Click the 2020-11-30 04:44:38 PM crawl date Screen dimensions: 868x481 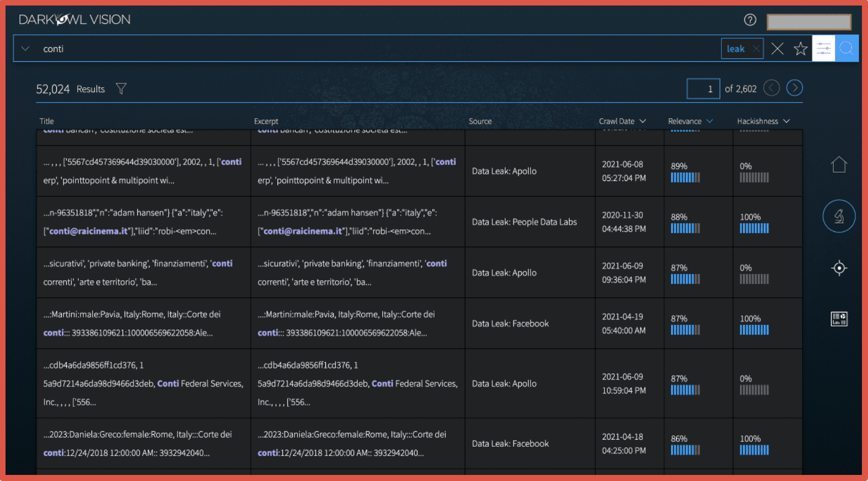point(624,222)
